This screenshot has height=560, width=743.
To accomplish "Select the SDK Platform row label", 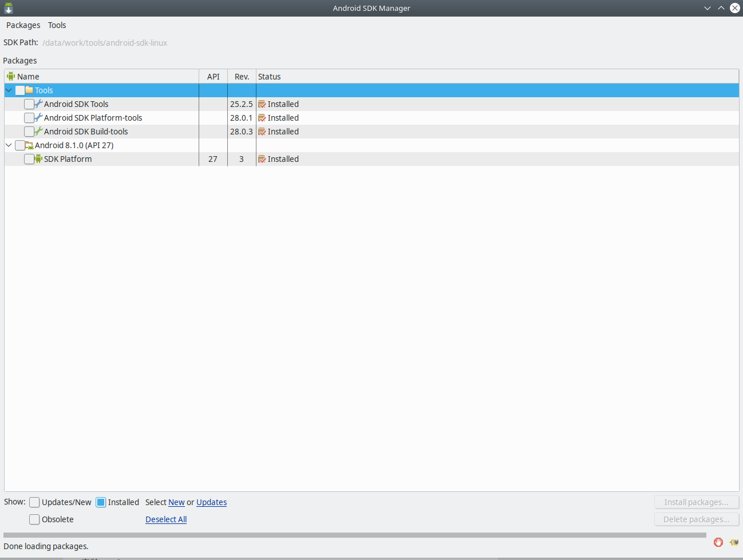I will (68, 159).
